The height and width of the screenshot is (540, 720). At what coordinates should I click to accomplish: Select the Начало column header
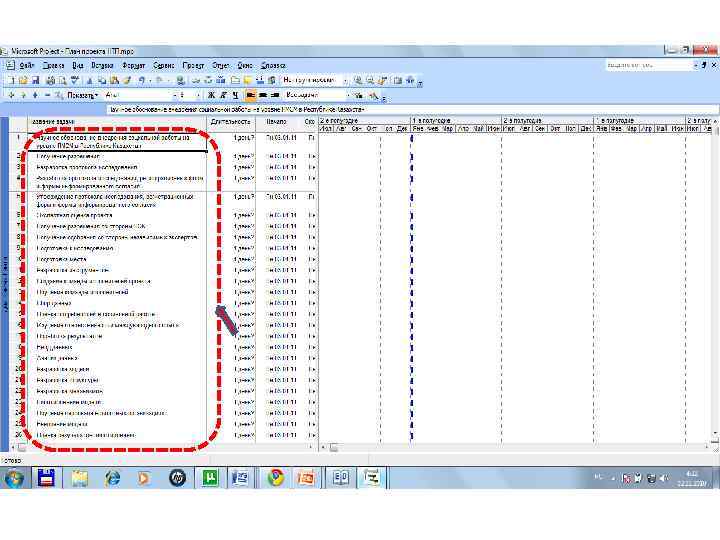pyautogui.click(x=276, y=122)
